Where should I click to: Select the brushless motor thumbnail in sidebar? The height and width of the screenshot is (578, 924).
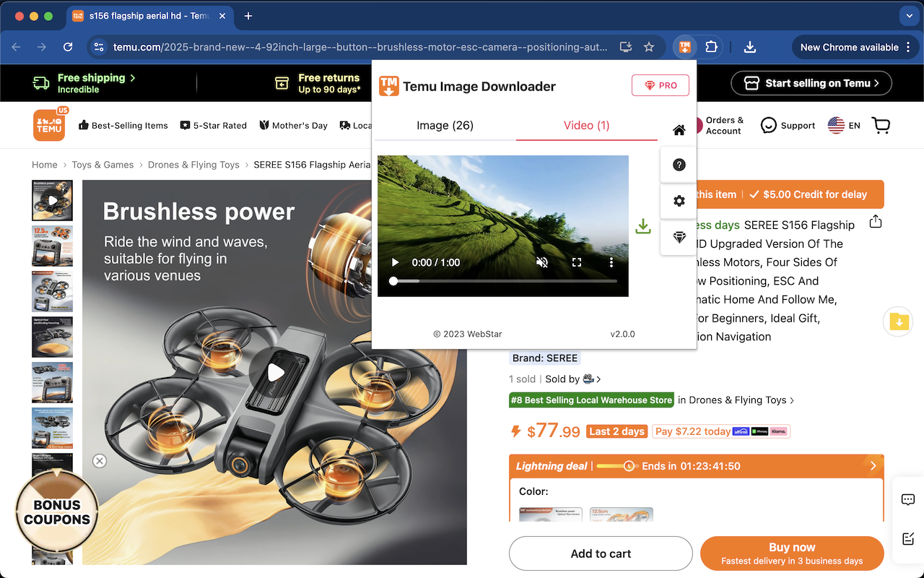click(x=52, y=200)
